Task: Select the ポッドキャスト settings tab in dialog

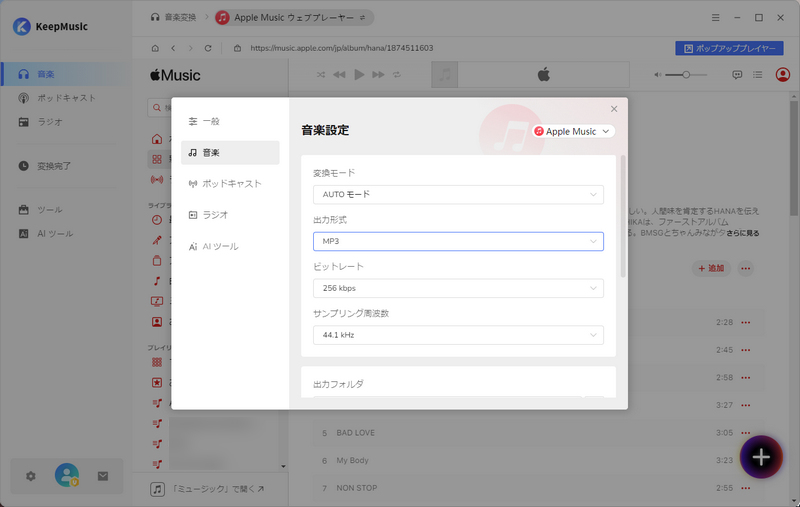Action: [230, 184]
